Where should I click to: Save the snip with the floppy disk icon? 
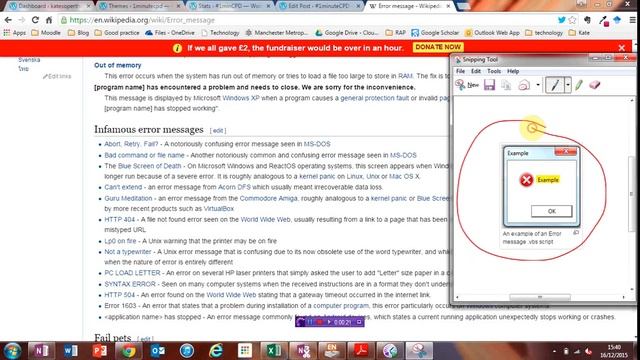tap(489, 85)
